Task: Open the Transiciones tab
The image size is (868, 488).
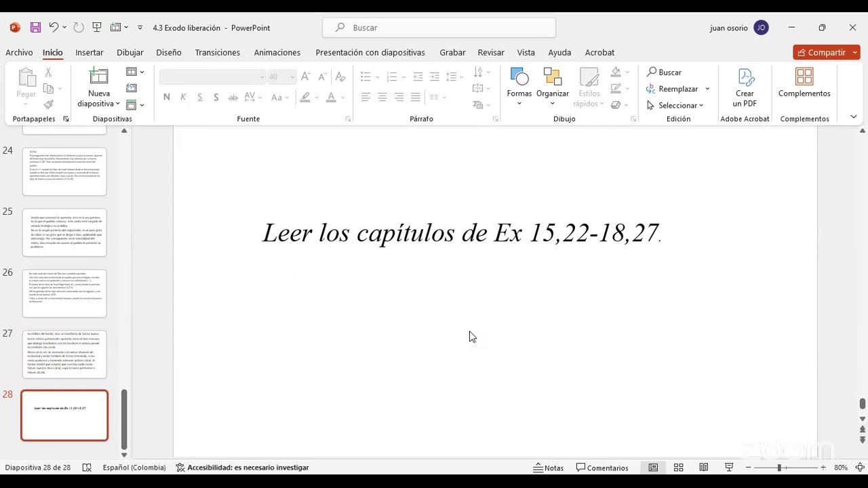Action: click(218, 52)
